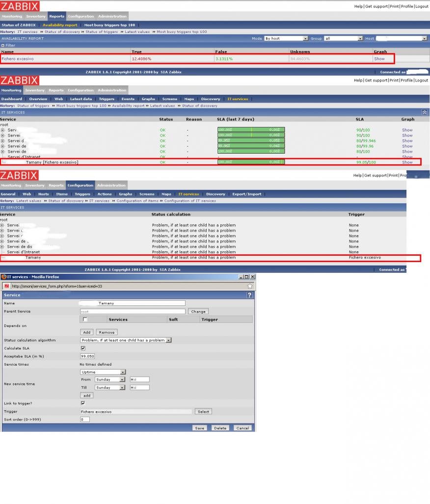Click the lowercase add service time button
This screenshot has height=504, width=430.
pyautogui.click(x=87, y=396)
